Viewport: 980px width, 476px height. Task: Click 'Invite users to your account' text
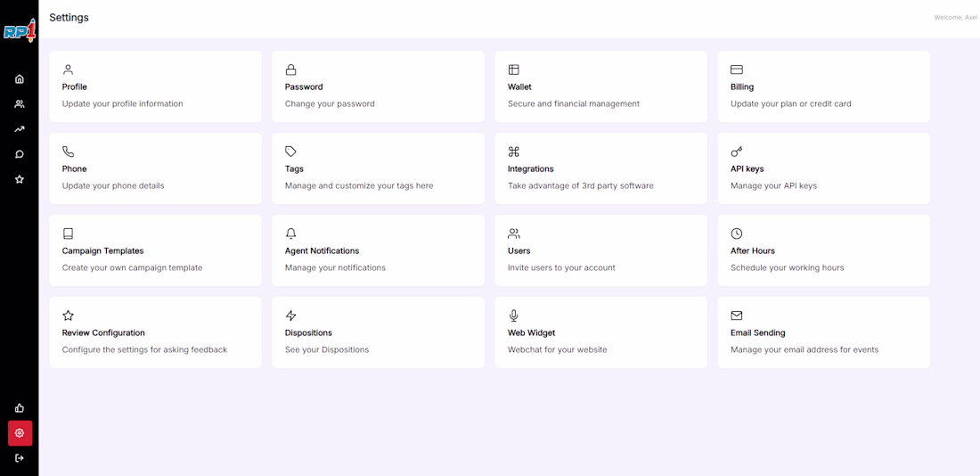pyautogui.click(x=561, y=267)
